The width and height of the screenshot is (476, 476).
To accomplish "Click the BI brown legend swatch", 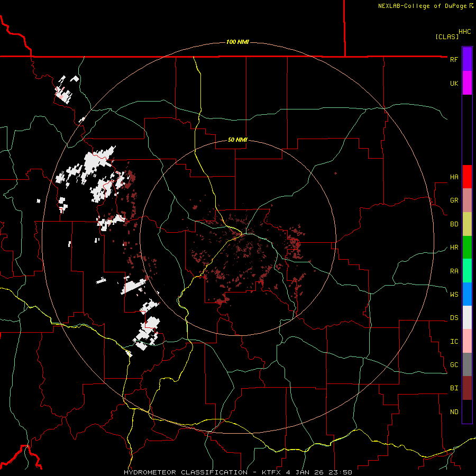I will [467, 388].
